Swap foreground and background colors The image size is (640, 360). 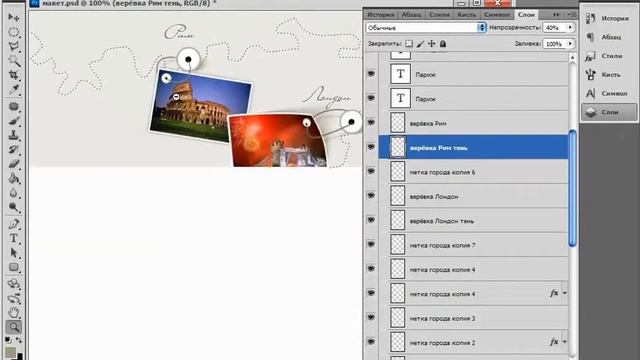(x=19, y=340)
